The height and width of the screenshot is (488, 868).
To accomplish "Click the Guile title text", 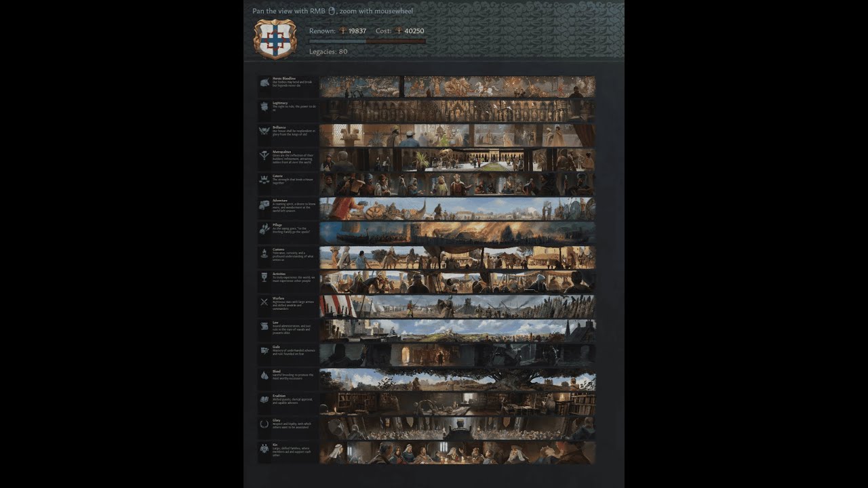I will tap(277, 347).
